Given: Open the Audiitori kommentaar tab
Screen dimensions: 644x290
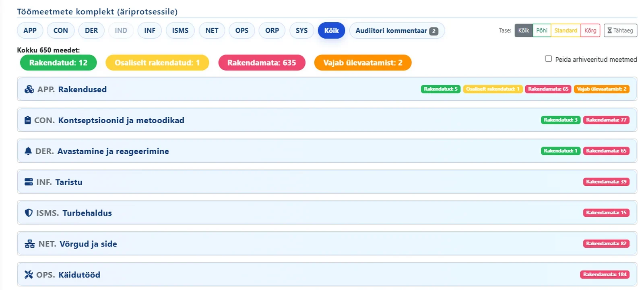Looking at the screenshot, I should (397, 31).
